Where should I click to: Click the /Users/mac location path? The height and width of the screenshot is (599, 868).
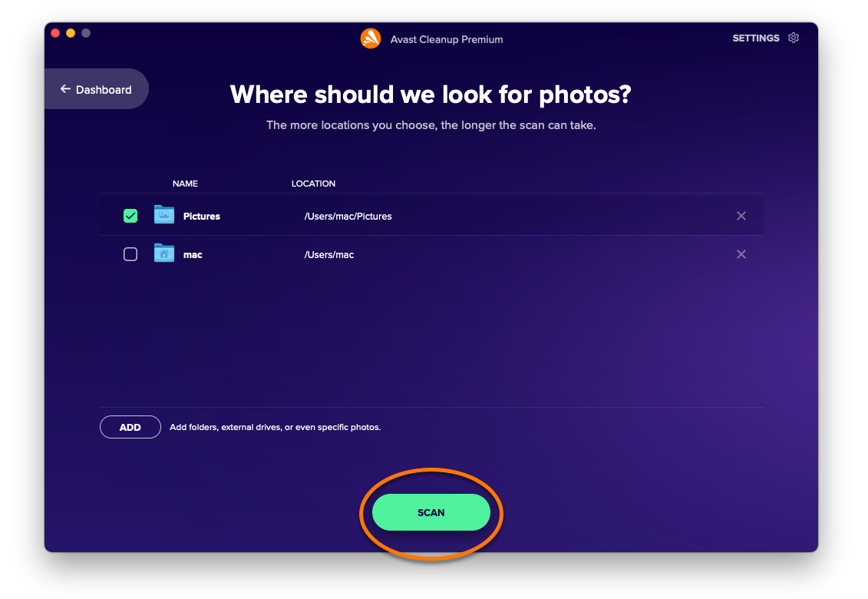(328, 255)
